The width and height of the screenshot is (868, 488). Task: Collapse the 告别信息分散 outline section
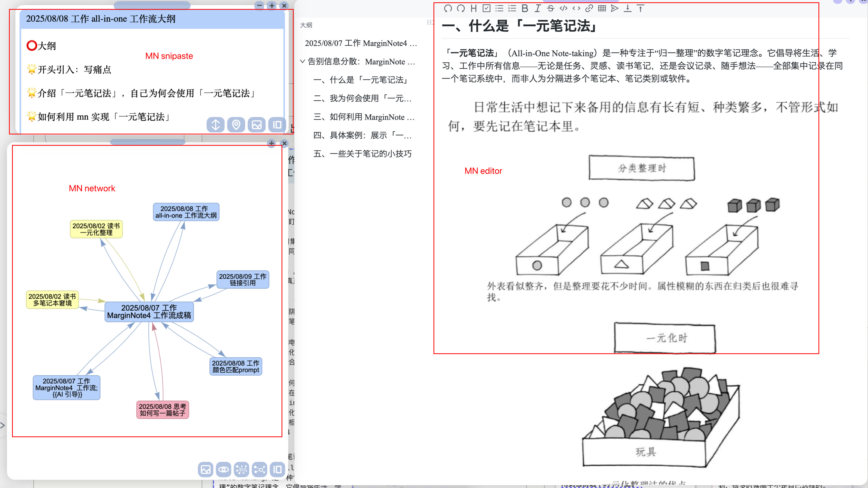click(302, 61)
